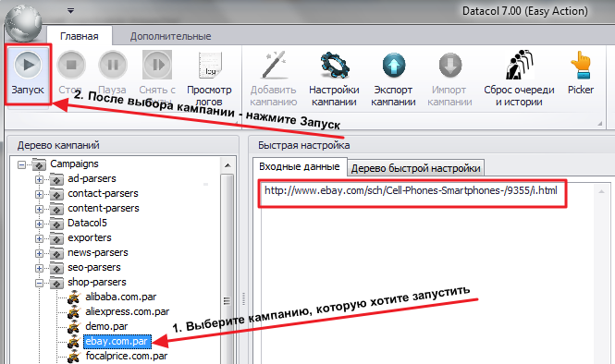
Task: Collapse the Campaigns root node
Action: (x=22, y=164)
